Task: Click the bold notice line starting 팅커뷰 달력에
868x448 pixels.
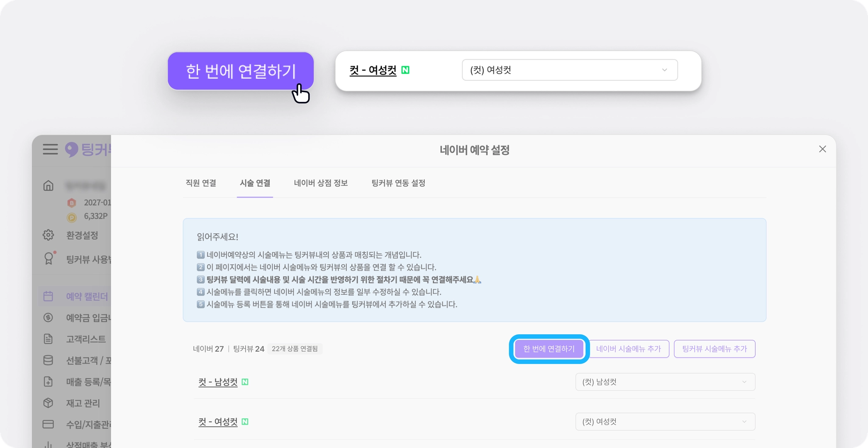Action: 339,280
